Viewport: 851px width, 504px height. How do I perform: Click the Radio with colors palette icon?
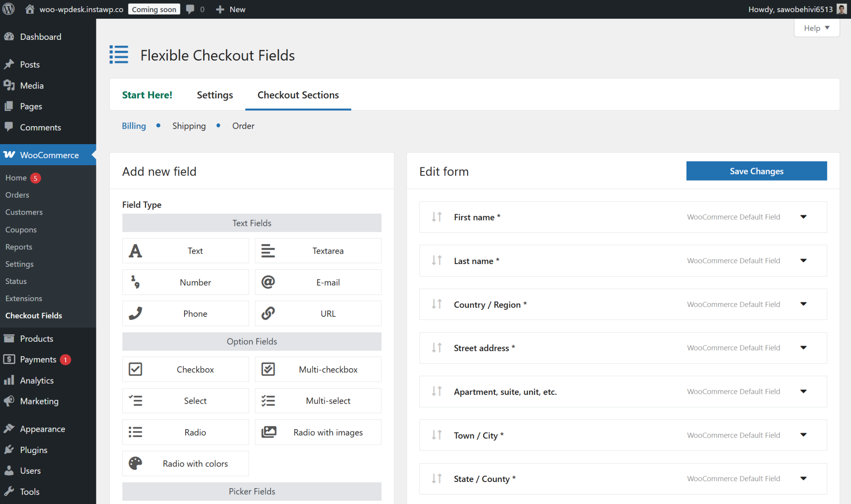135,463
